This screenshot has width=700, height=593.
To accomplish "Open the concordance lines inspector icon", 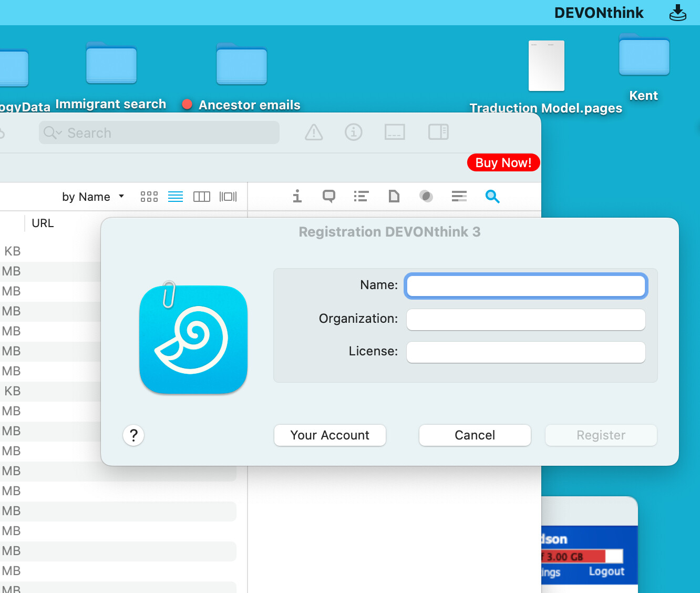I will [459, 196].
